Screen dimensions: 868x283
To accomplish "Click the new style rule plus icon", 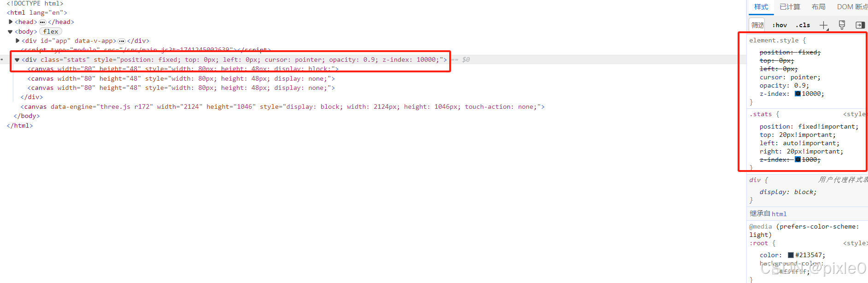I will (x=823, y=25).
